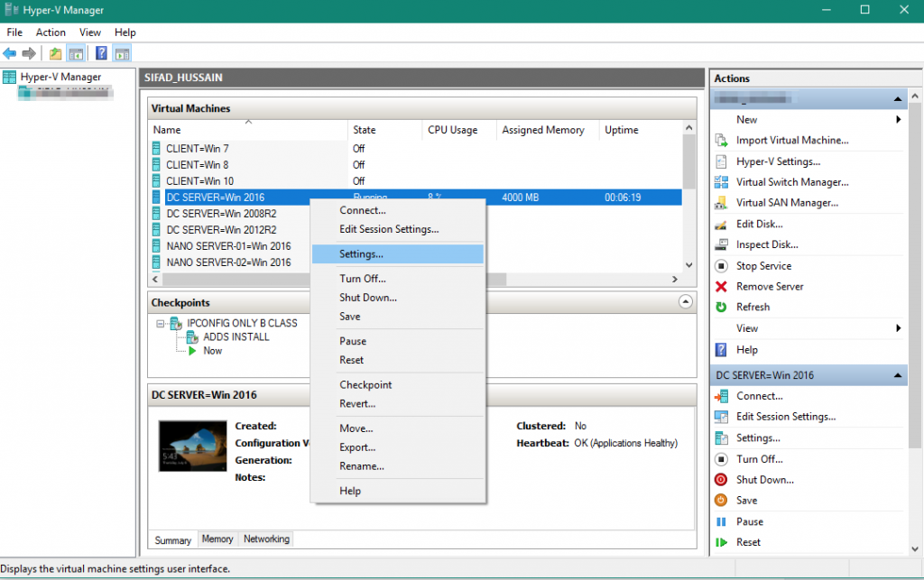The height and width of the screenshot is (580, 924).
Task: Click the Pause icon in the Actions pane
Action: click(721, 521)
